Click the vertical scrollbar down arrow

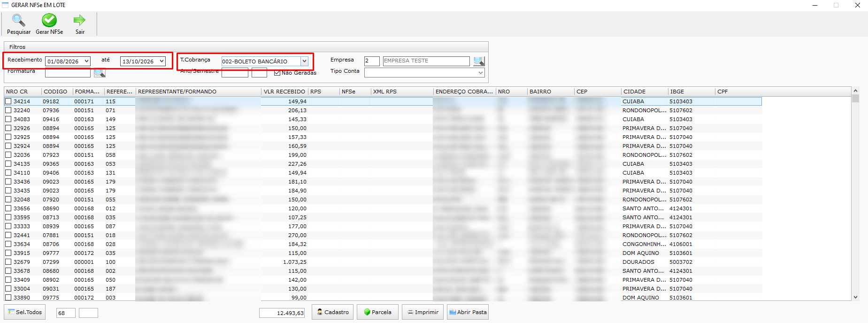[855, 297]
